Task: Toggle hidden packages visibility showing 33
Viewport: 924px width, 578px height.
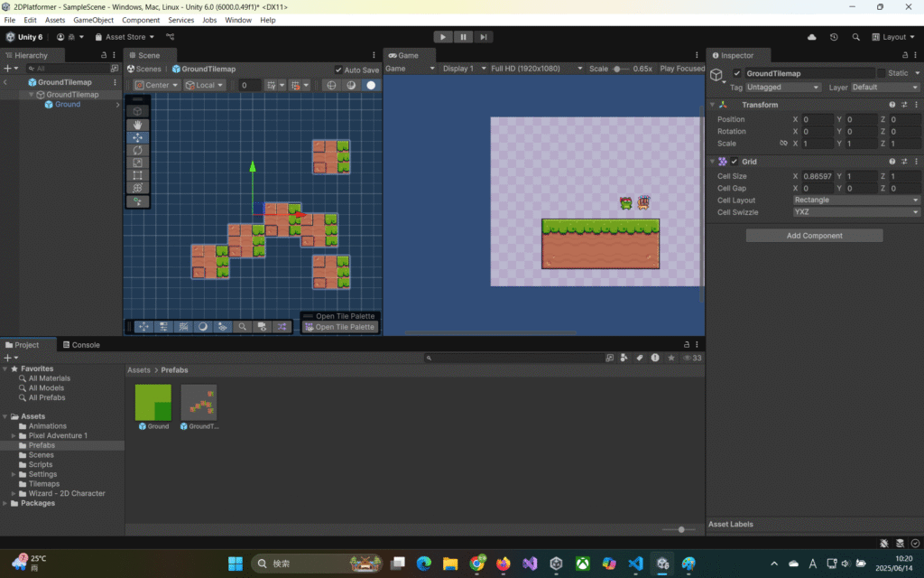Action: point(692,358)
